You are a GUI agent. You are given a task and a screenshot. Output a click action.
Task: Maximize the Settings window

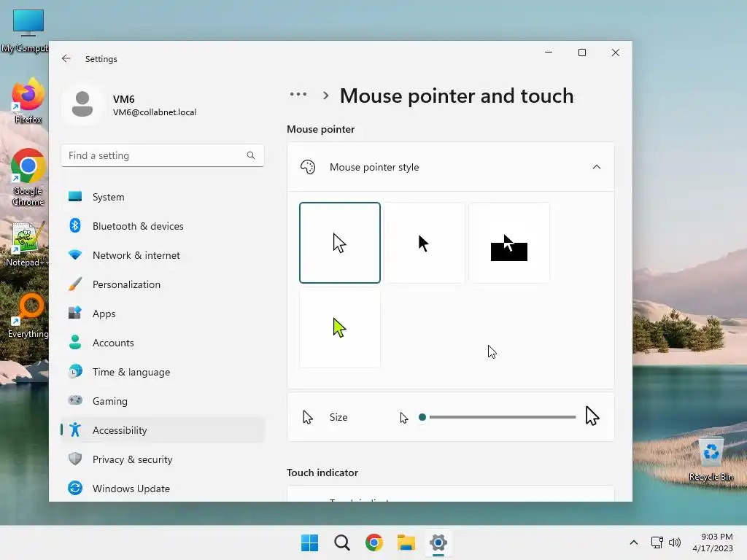(x=582, y=52)
